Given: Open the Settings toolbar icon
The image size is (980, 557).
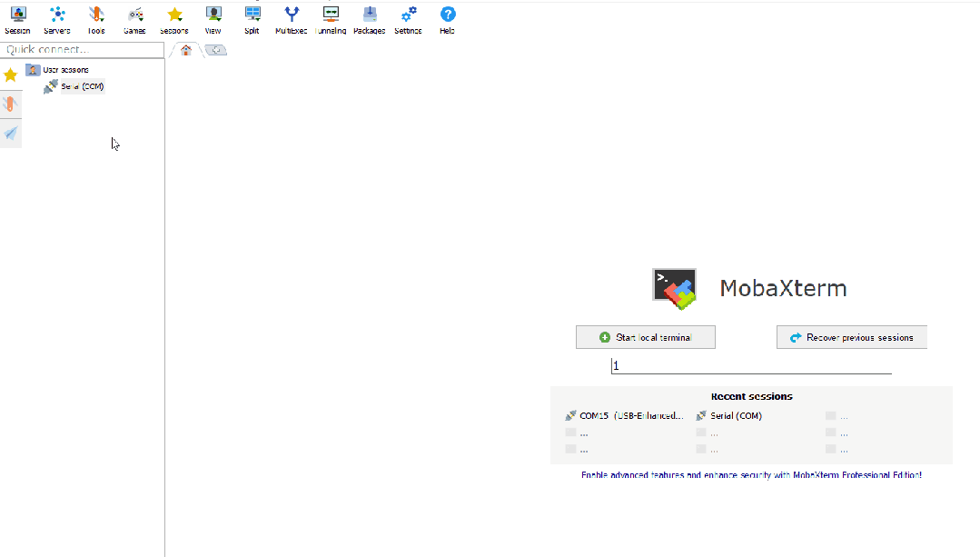Looking at the screenshot, I should pyautogui.click(x=408, y=20).
